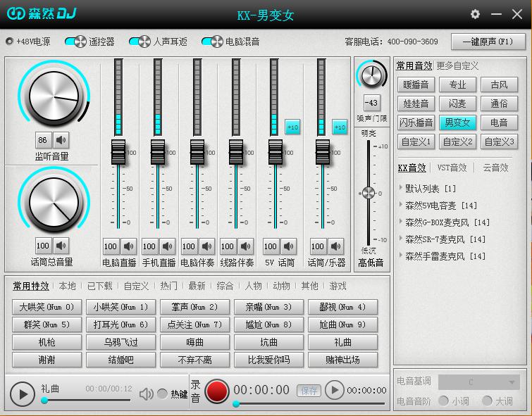
Task: Click the 5V 话筒 volume value field
Action: [x=271, y=246]
